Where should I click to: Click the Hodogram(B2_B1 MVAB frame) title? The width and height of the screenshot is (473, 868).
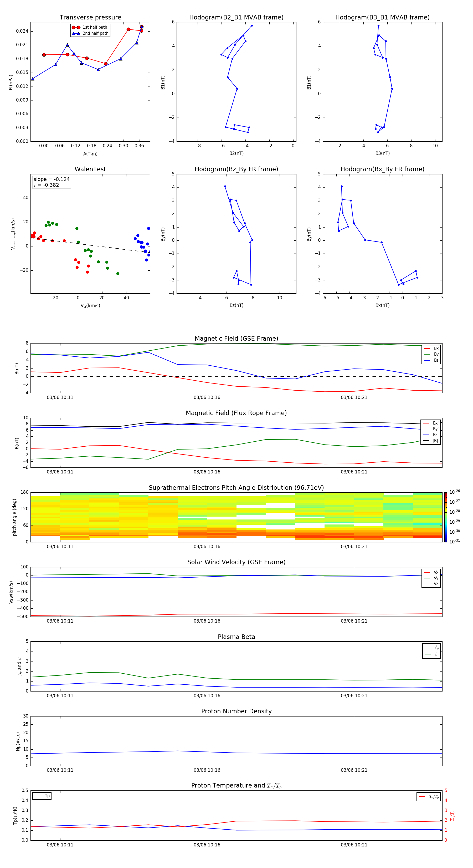pos(236,18)
